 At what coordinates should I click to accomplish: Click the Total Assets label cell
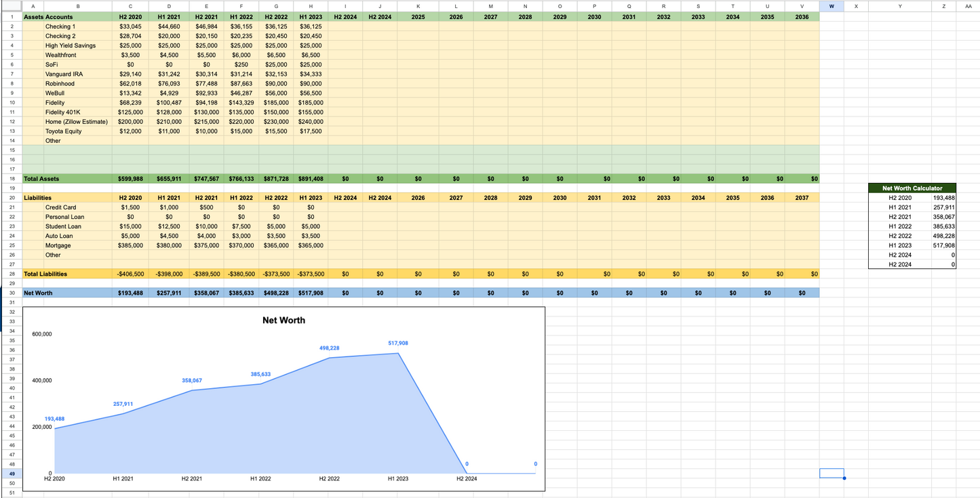pos(41,179)
